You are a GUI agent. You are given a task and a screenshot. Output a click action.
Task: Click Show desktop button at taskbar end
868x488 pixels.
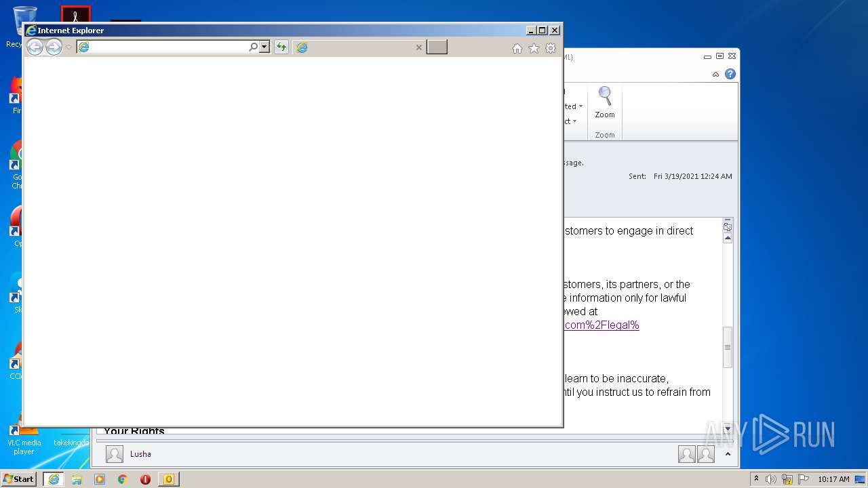(x=861, y=479)
